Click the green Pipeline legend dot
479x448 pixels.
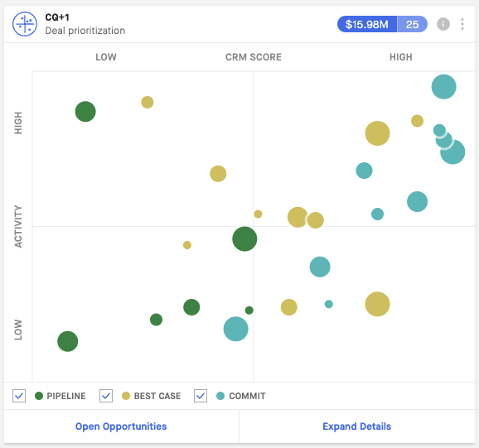pyautogui.click(x=39, y=396)
